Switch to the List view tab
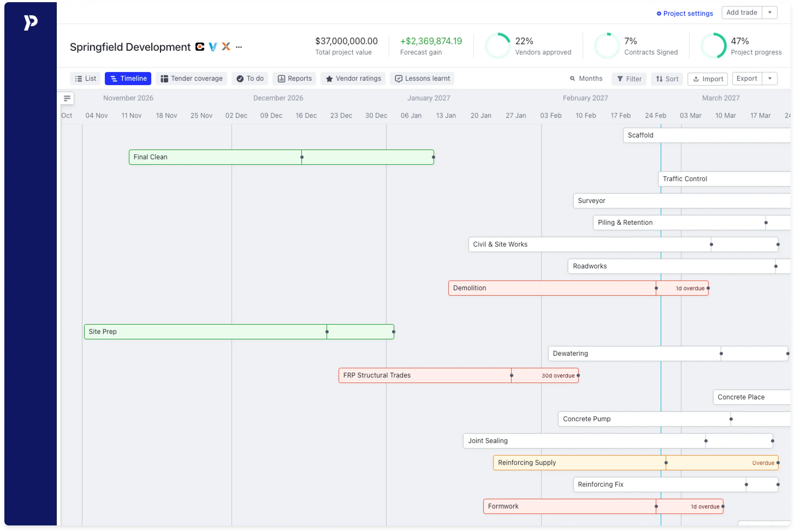The image size is (795, 532). pos(85,78)
